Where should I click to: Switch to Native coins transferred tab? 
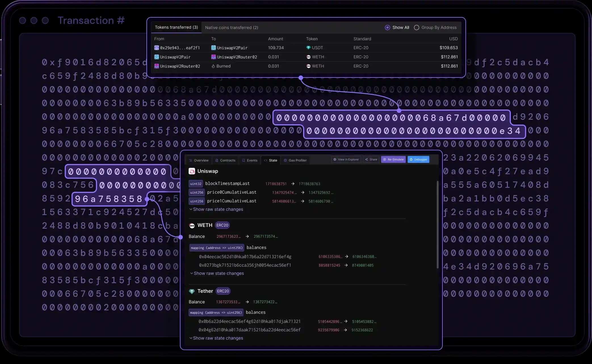pos(231,28)
